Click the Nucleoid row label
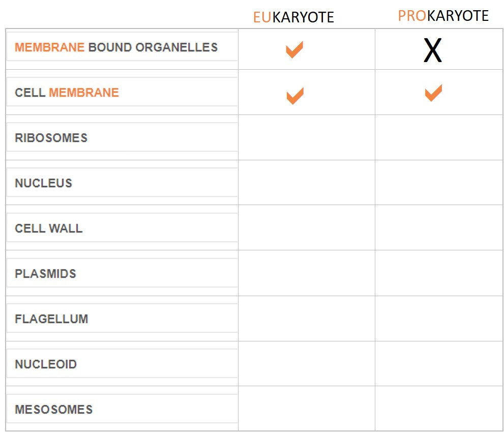Viewport: 504px width, 432px height. (46, 364)
